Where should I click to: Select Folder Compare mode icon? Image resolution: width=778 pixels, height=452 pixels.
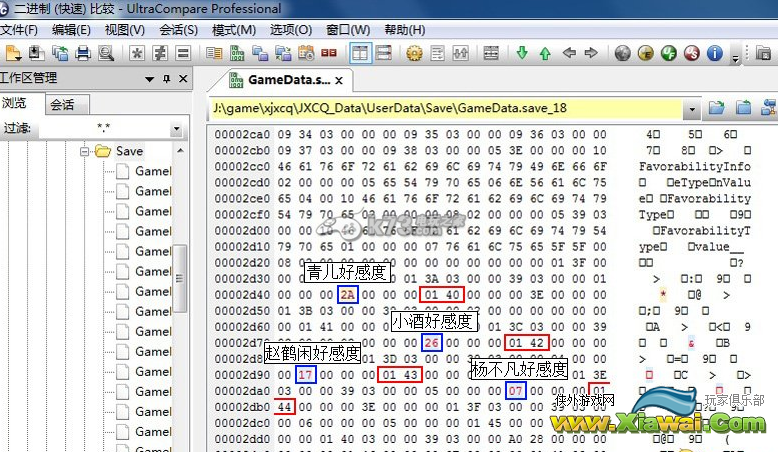[260, 53]
